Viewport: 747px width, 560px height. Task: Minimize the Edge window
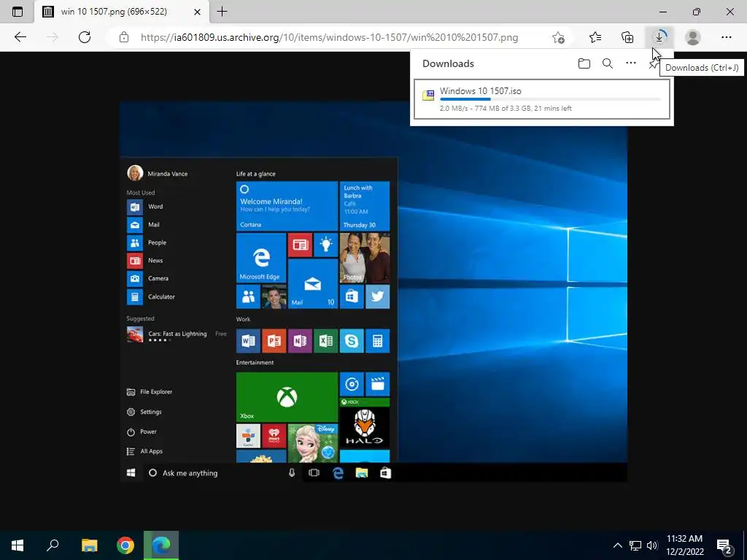pyautogui.click(x=663, y=12)
